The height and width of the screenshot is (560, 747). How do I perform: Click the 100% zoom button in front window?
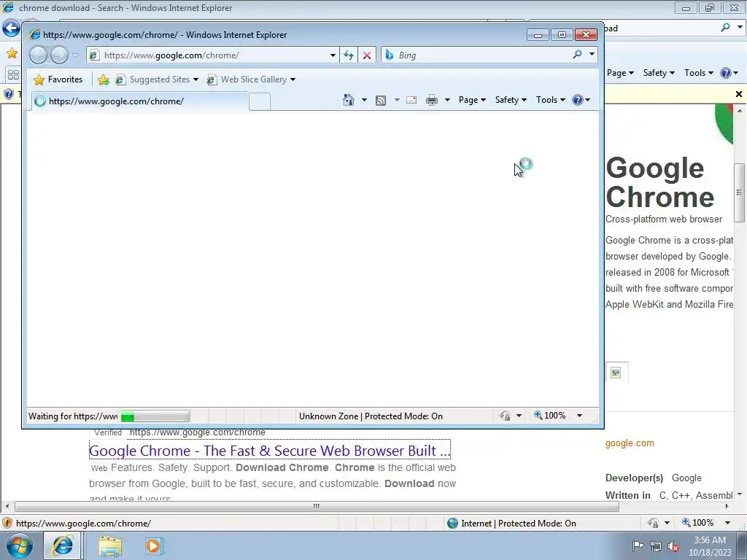click(x=550, y=416)
